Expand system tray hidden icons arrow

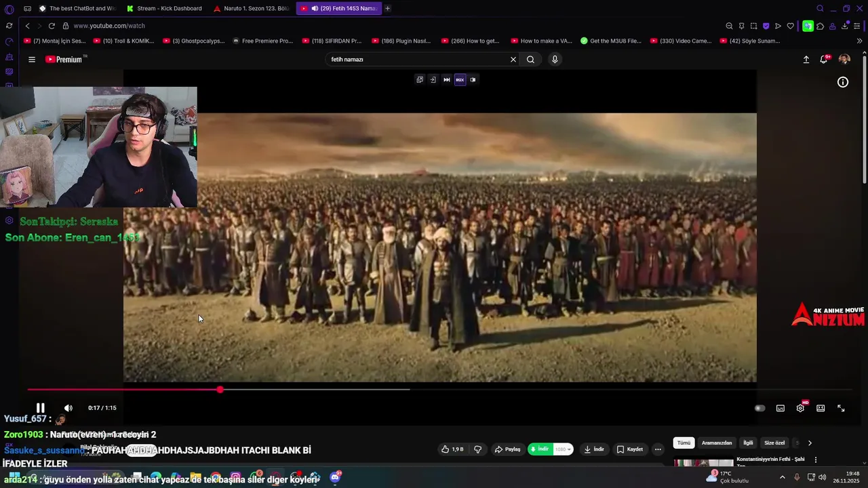tap(782, 477)
